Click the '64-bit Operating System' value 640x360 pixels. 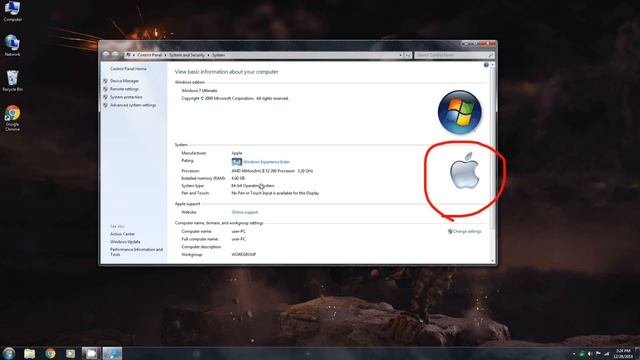[x=253, y=186]
